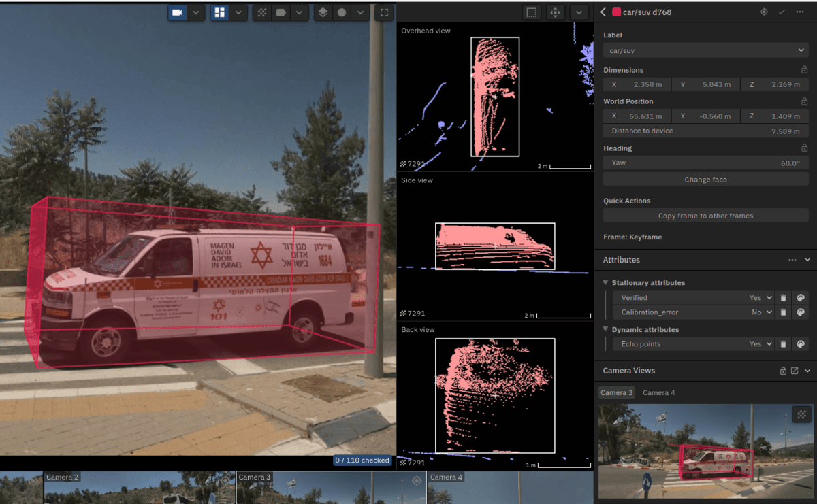Viewport: 817px width, 504px height.
Task: Click the checkmark icon in object header
Action: tap(782, 12)
